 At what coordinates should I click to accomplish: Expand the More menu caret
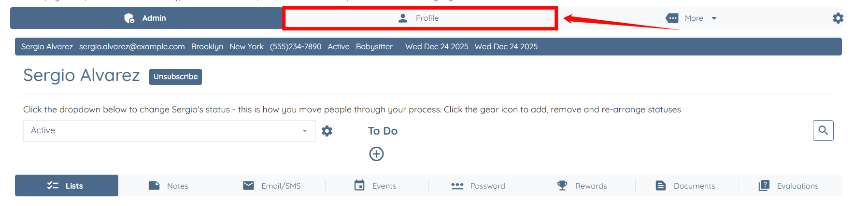point(714,18)
